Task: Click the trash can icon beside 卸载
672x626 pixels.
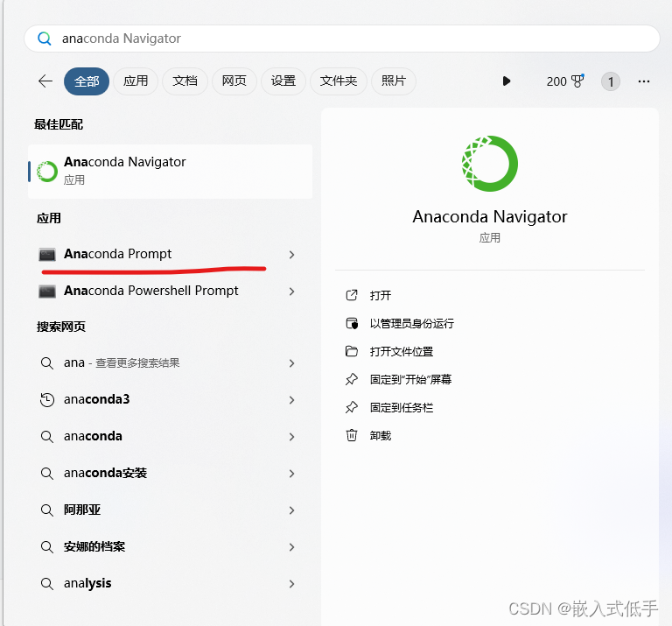Action: pyautogui.click(x=352, y=435)
